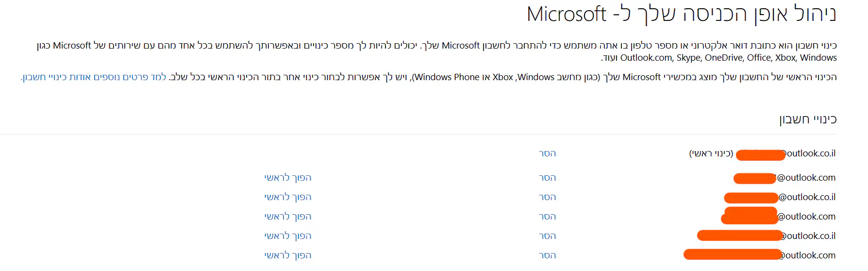868x271 pixels.
Task: Click 'הסר' for the primary alias row
Action: coord(547,153)
